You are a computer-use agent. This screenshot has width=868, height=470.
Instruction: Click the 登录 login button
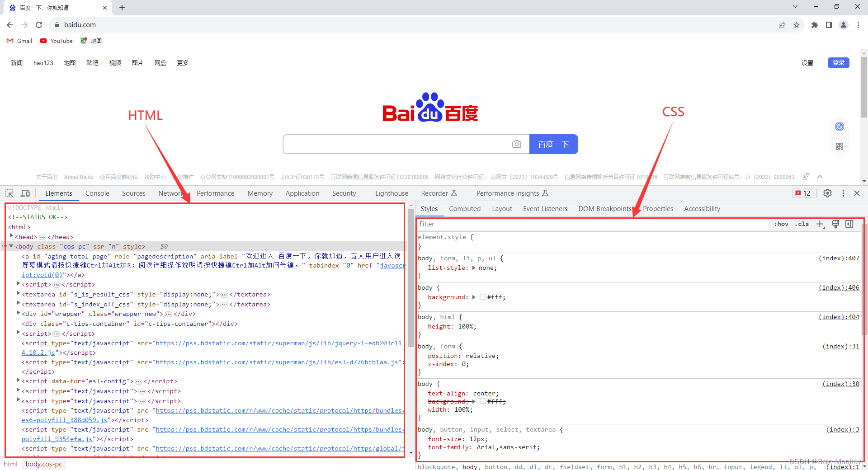pos(839,63)
